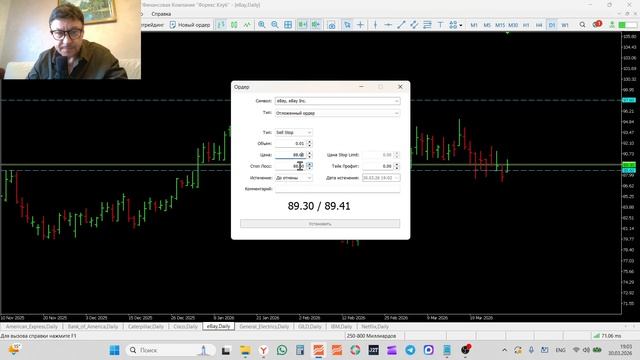Switch to Cisco,Daily chart tab
This screenshot has width=640, height=360.
(x=185, y=327)
